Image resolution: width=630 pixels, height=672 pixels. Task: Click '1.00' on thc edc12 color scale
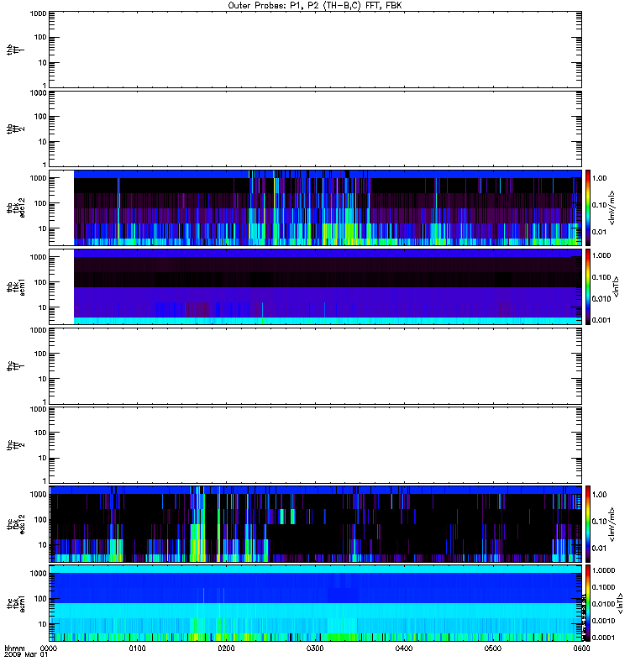click(599, 495)
